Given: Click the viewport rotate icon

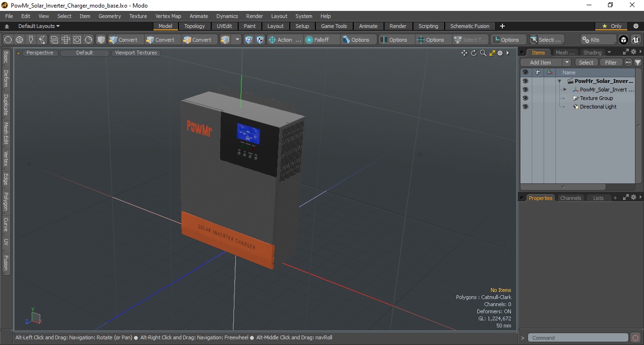Looking at the screenshot, I should [474, 53].
